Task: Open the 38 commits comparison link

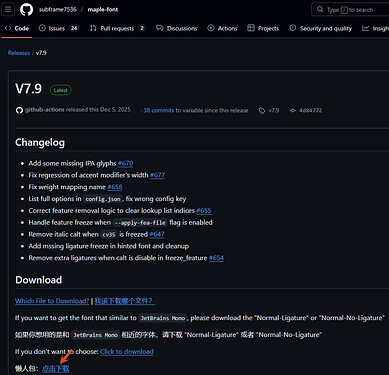Action: pyautogui.click(x=159, y=110)
